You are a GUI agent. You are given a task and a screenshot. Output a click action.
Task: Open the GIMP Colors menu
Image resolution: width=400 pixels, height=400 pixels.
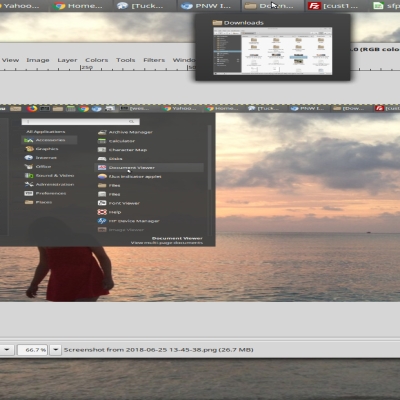point(96,60)
